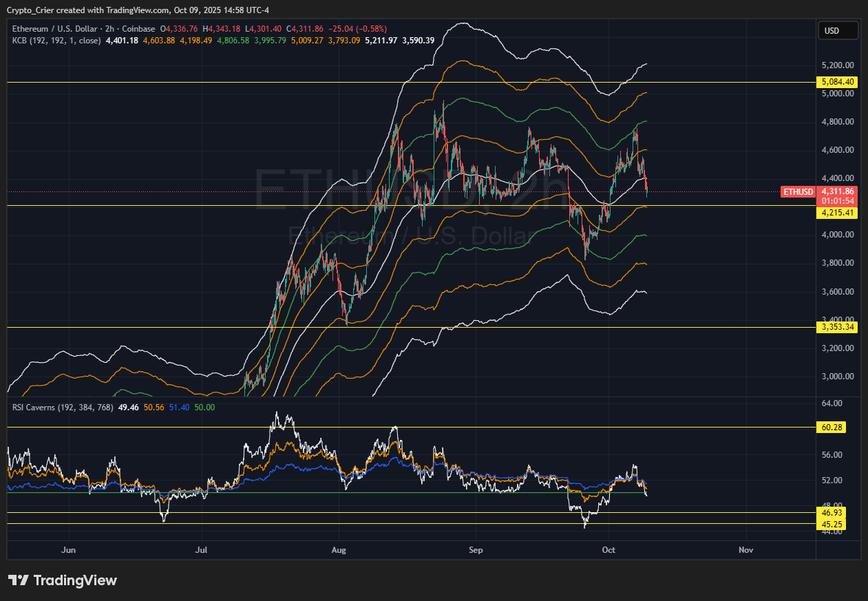Click the 4,600.00 price axis label
Viewport: 868px width, 601px height.
pos(838,150)
